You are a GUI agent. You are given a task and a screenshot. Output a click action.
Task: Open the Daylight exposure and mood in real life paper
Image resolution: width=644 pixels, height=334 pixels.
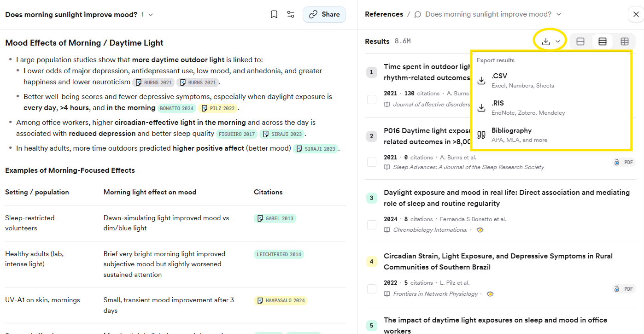[507, 198]
